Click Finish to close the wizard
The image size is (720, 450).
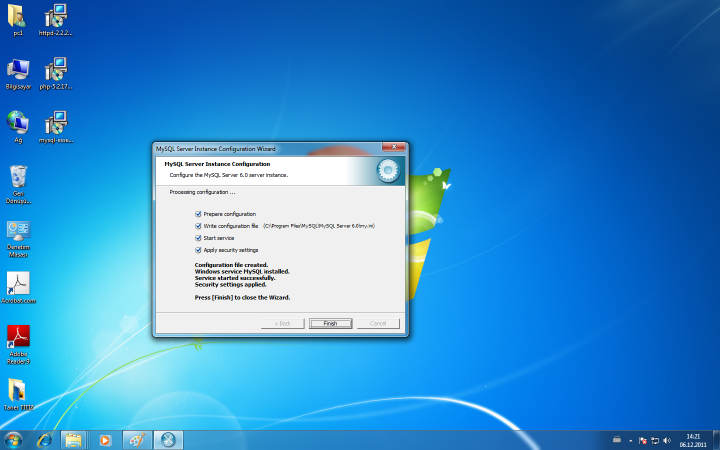pos(330,324)
